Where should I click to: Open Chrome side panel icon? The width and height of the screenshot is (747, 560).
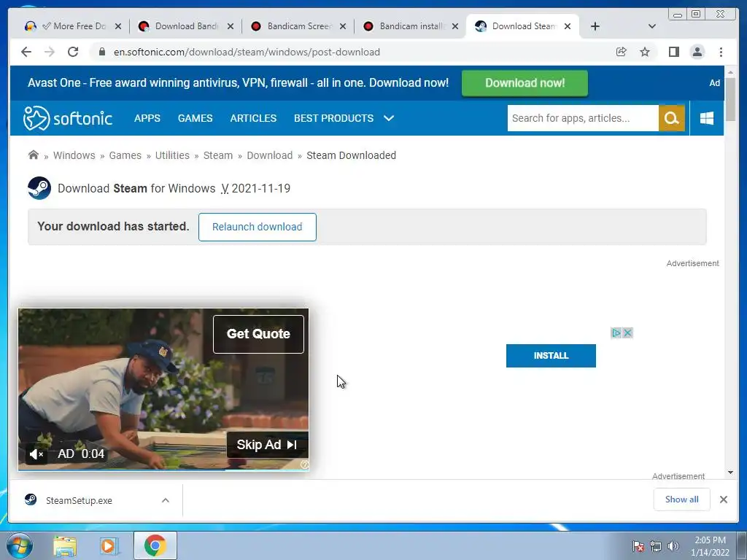[673, 52]
